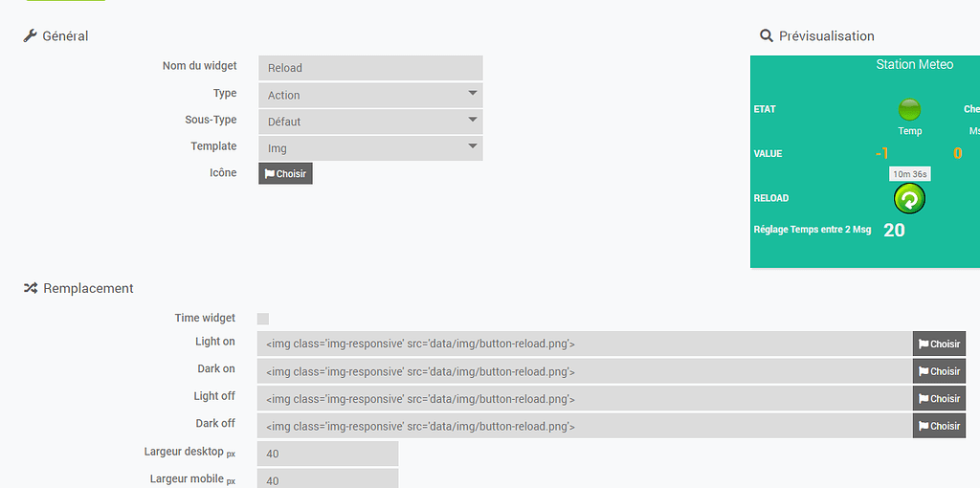Click the green ETAT status indicator light
Viewport: 980px width, 488px height.
click(x=909, y=109)
